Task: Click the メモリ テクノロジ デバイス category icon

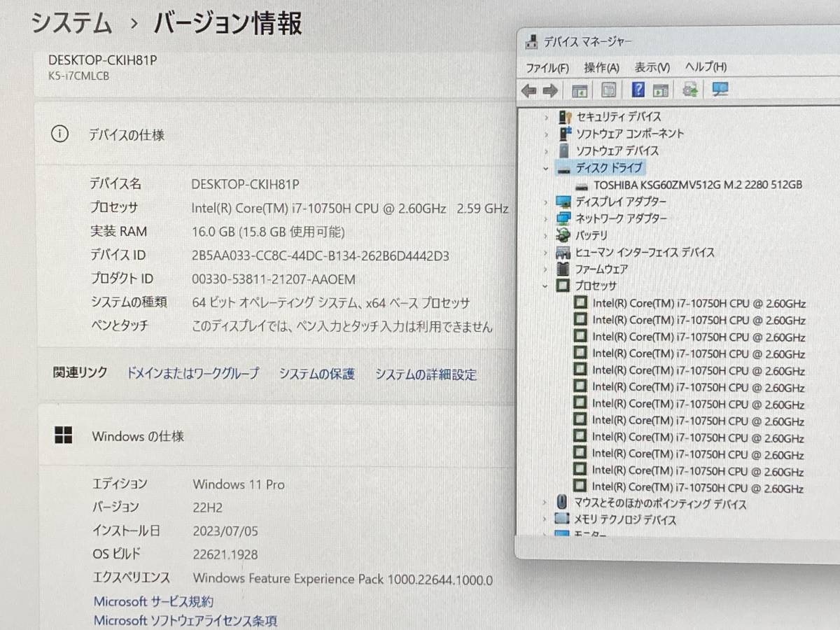Action: pyautogui.click(x=562, y=519)
